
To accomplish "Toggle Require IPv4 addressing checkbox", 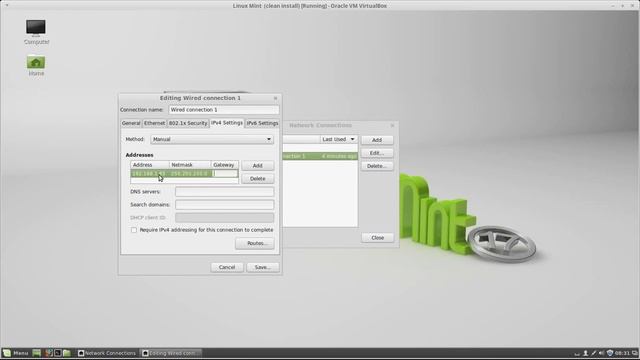I will 134,230.
